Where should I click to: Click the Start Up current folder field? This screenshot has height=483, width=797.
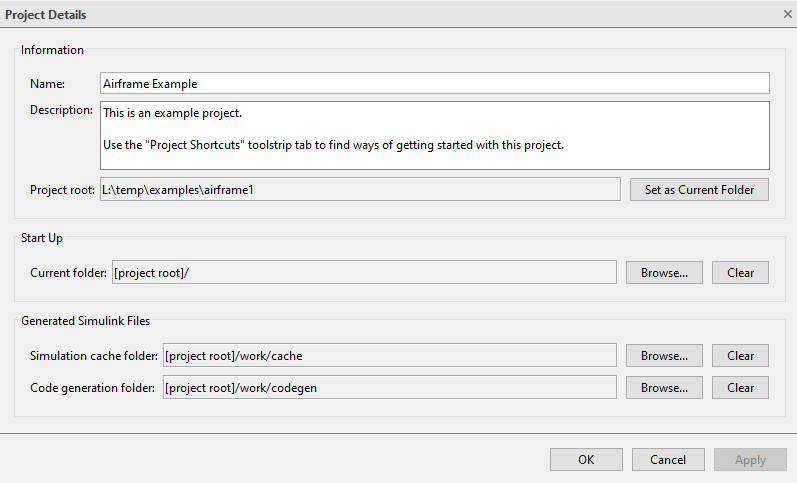(364, 272)
